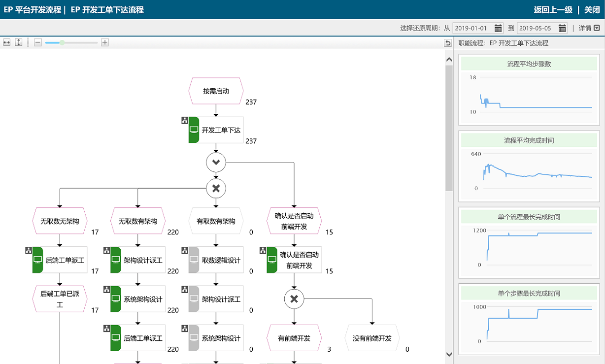Select the 后端工单已派工 event node
Screen dimensions: 605x364
[x=60, y=299]
